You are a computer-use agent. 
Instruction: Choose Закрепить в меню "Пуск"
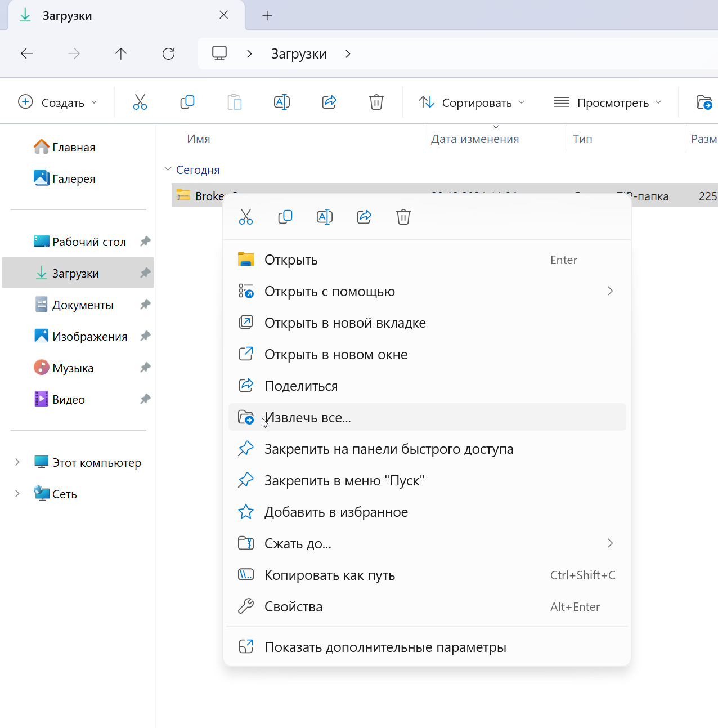[427, 480]
